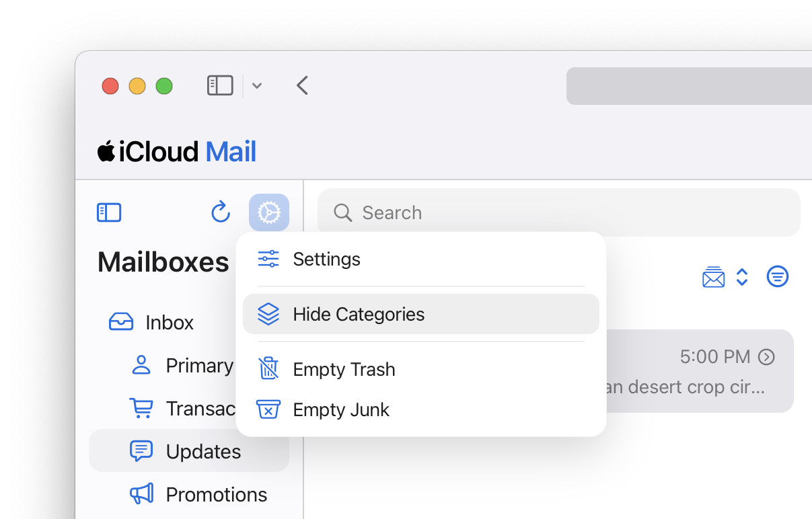The image size is (812, 519).
Task: Click the Inbox tray icon
Action: click(121, 323)
